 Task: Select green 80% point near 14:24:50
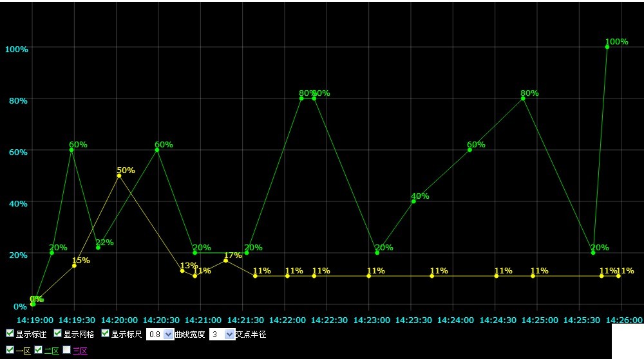(523, 98)
